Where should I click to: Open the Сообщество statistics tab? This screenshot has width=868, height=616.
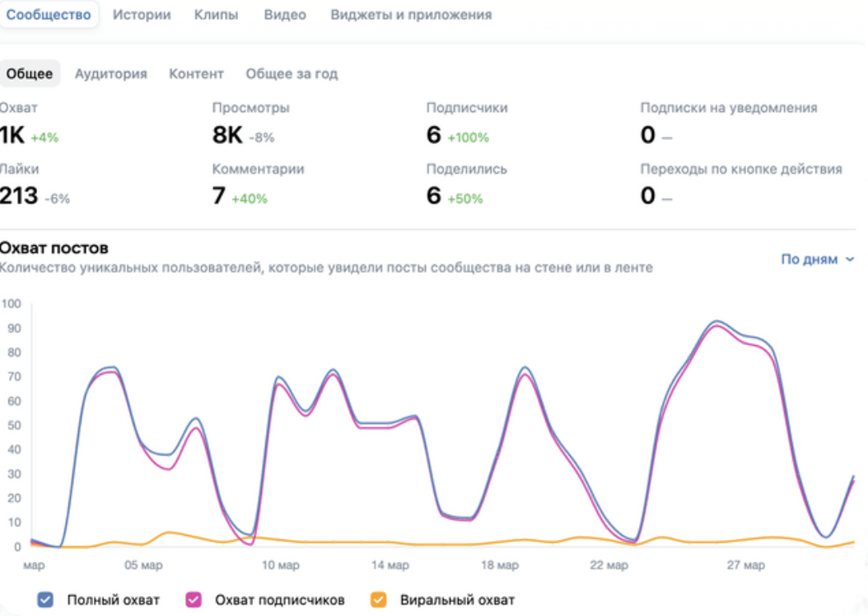[49, 15]
